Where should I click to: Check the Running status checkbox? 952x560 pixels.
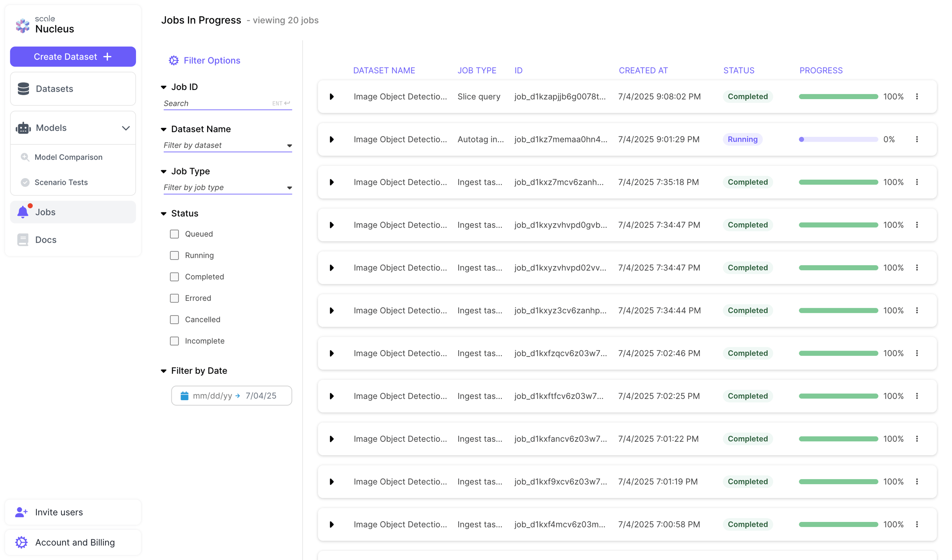click(175, 255)
